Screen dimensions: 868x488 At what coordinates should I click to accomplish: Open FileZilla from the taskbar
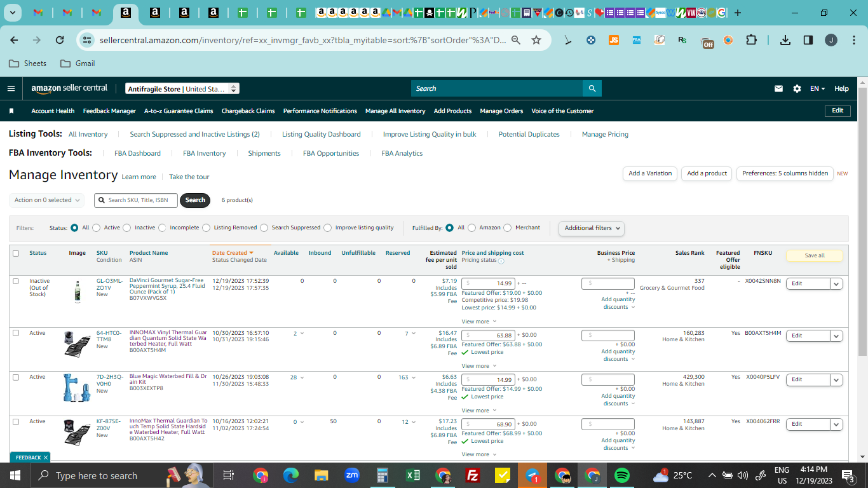point(473,475)
